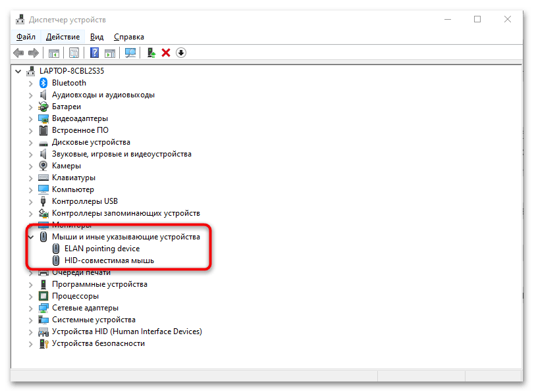Select the Программные устройства row

point(99,284)
